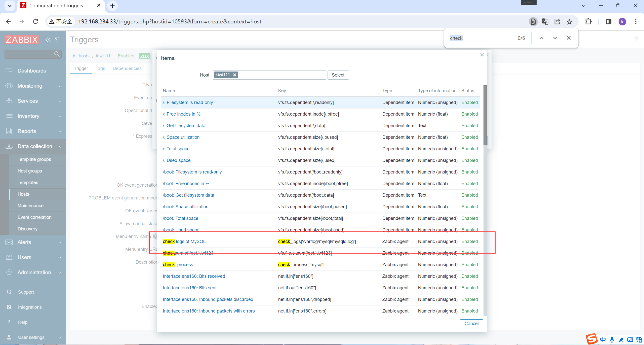
Task: Open browser side panel icon
Action: point(609,22)
